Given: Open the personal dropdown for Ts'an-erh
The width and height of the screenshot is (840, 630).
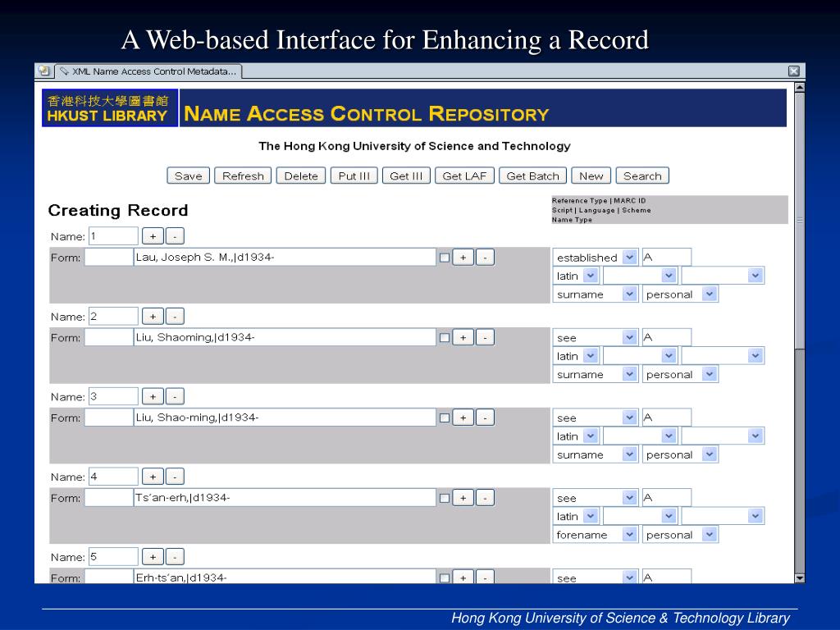Looking at the screenshot, I should coord(680,535).
